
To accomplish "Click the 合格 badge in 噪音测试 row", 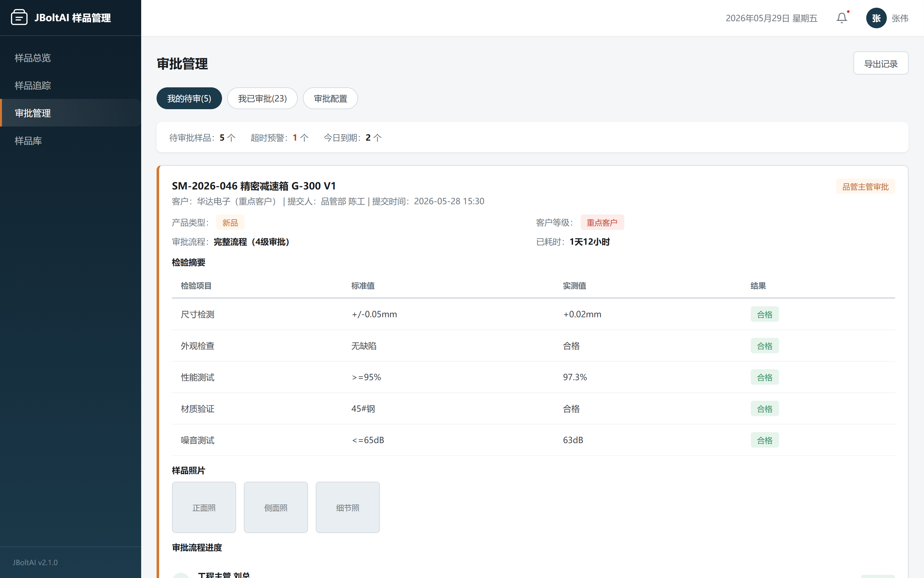I will pyautogui.click(x=765, y=440).
